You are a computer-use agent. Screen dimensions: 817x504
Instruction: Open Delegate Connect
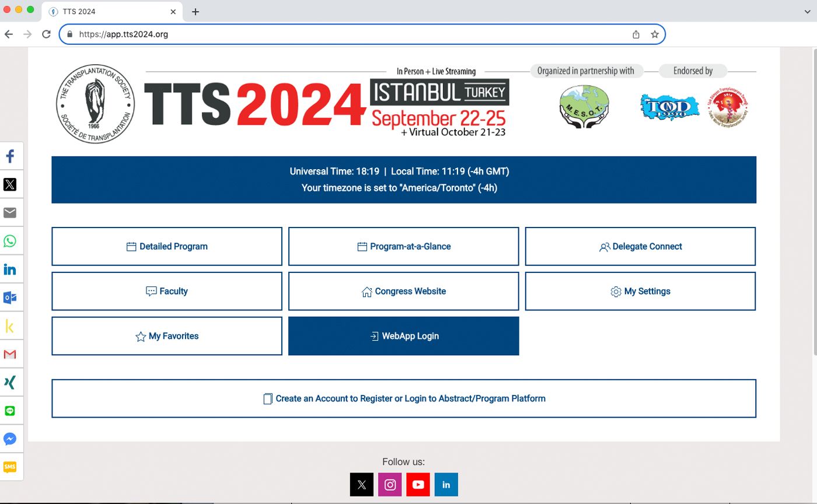(x=640, y=246)
